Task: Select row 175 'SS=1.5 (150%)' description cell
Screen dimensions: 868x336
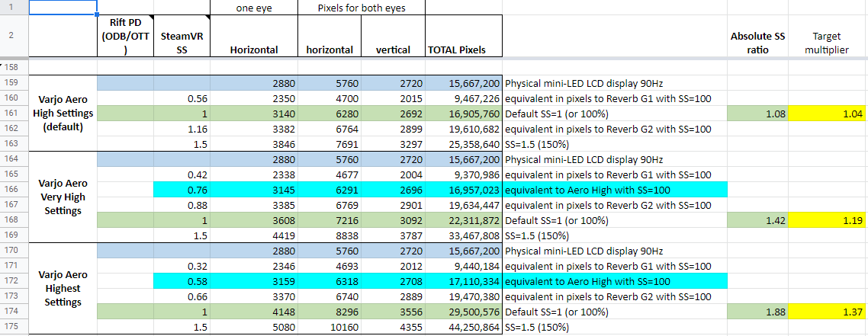Action: click(x=614, y=327)
